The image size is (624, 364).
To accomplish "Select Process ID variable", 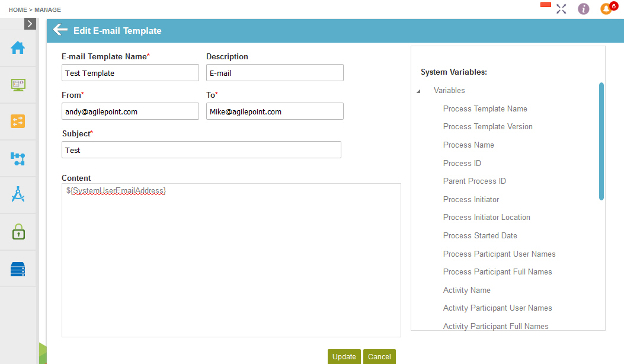I will click(462, 163).
